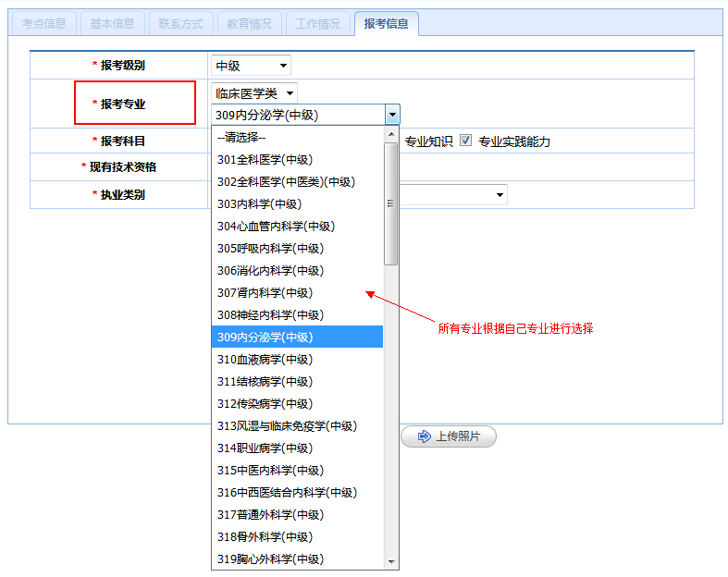Select the 工作情况 tab
Viewport: 728px width, 577px height.
point(317,24)
